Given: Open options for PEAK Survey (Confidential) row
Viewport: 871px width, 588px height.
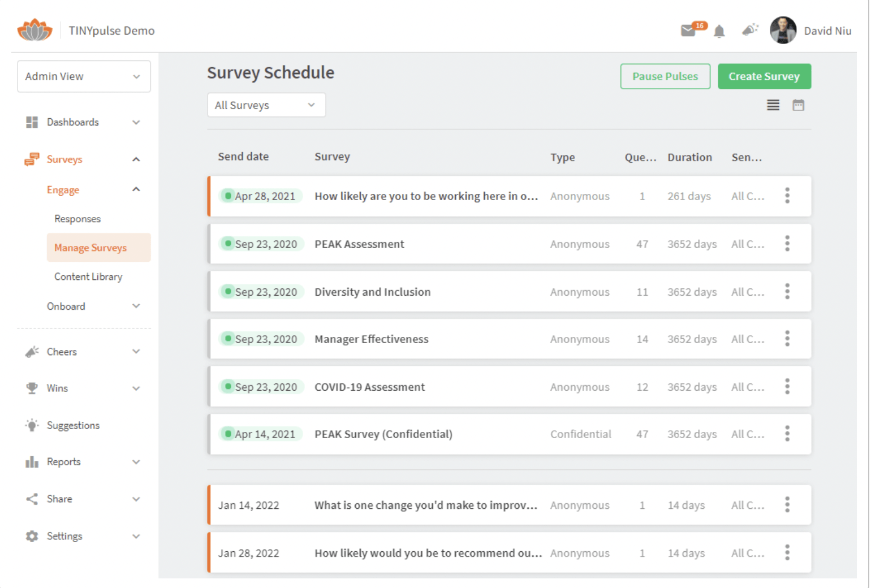Looking at the screenshot, I should tap(787, 434).
